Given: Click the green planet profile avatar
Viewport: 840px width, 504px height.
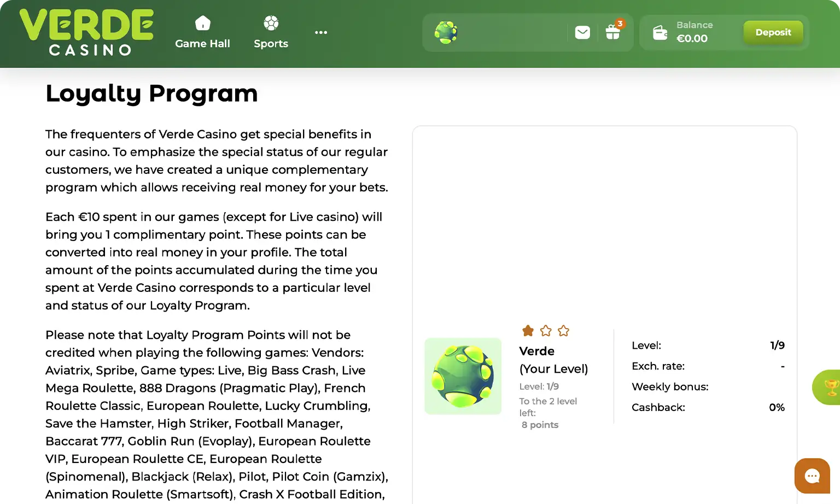Looking at the screenshot, I should (446, 33).
